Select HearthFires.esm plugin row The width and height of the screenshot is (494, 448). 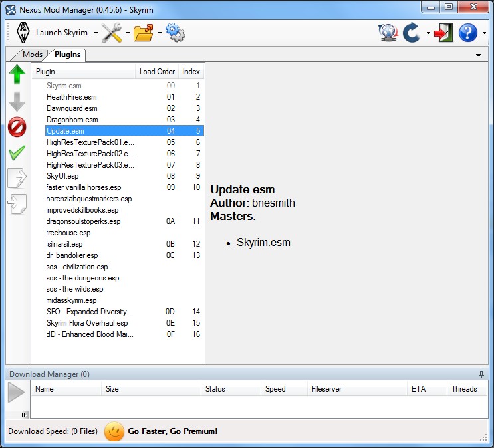click(x=124, y=97)
